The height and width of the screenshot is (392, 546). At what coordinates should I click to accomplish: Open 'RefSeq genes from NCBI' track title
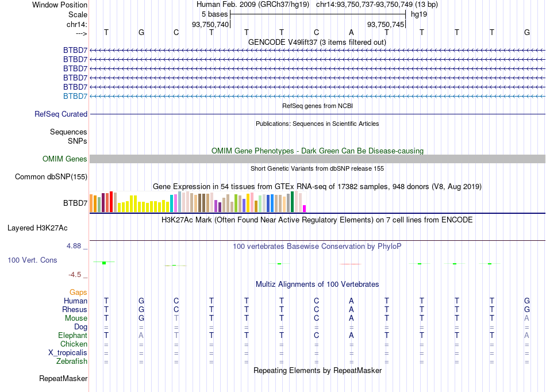click(x=317, y=106)
